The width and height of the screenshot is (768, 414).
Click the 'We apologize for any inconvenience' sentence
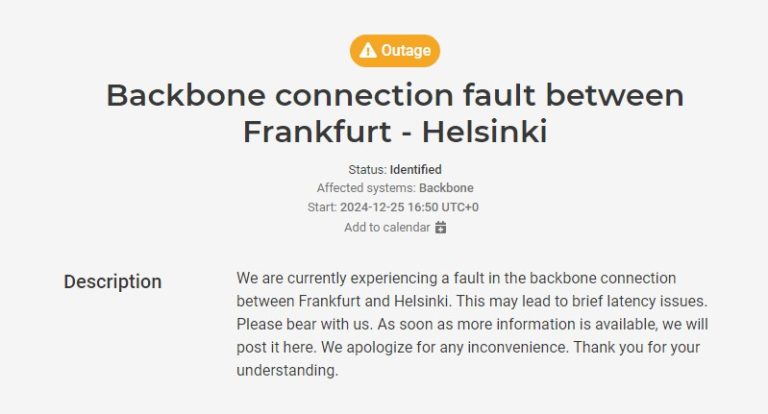click(x=445, y=347)
